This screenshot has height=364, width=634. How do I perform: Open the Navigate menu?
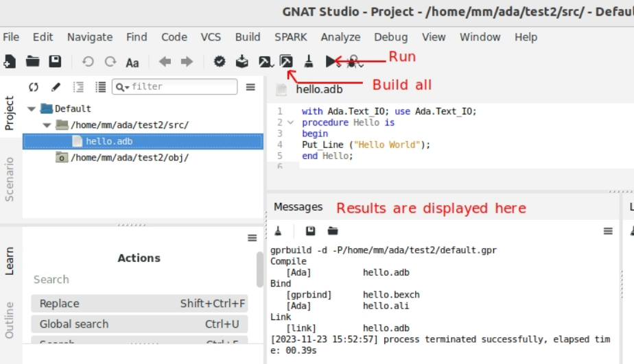pyautogui.click(x=90, y=37)
